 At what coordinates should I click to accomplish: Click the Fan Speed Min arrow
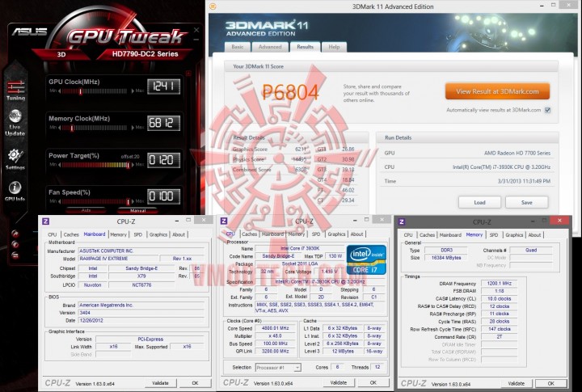[59, 201]
